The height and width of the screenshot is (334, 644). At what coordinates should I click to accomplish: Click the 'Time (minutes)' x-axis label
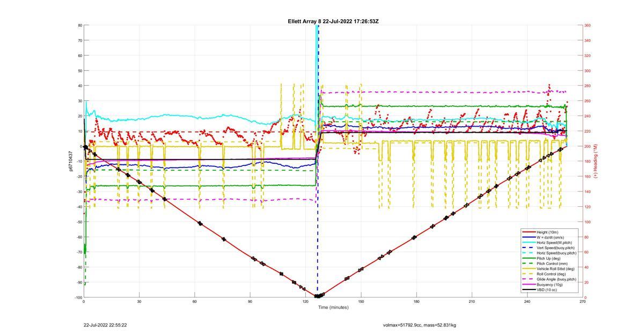[333, 308]
